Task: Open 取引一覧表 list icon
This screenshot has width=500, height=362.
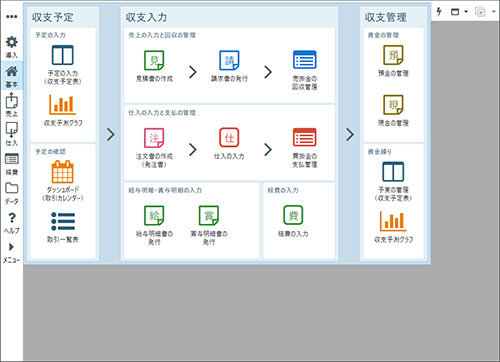Action: click(63, 227)
